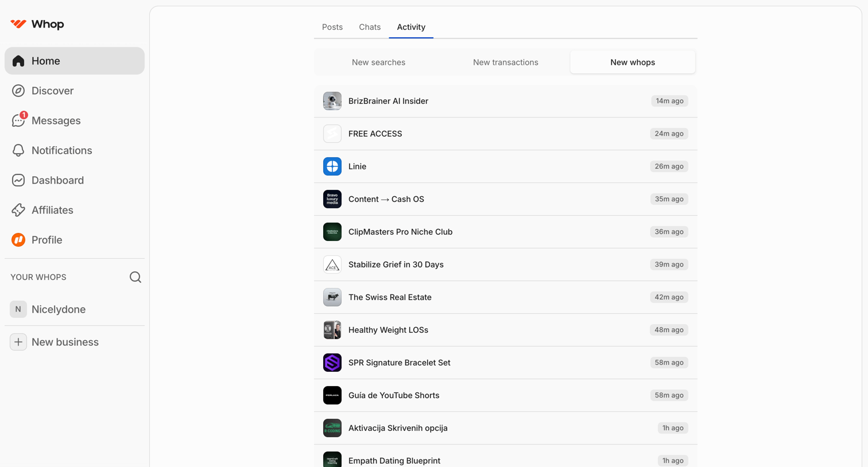Open the Dashboard chart icon
This screenshot has height=467, width=868.
(18, 180)
